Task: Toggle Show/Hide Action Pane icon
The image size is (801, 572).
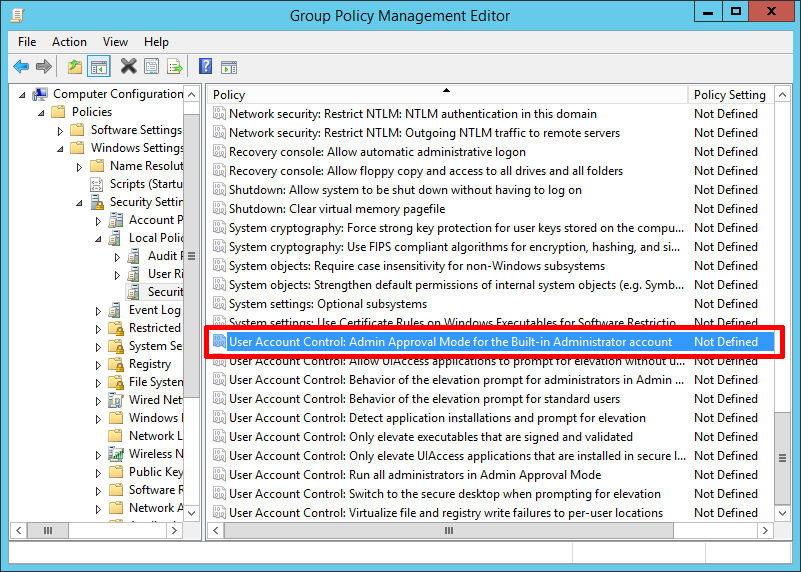Action: coord(229,67)
